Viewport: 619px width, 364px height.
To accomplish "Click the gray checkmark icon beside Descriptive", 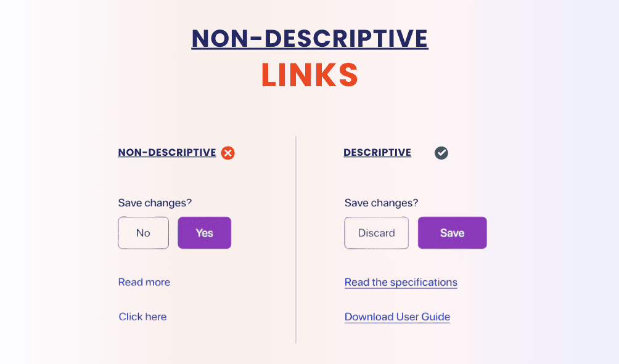I will tap(441, 153).
